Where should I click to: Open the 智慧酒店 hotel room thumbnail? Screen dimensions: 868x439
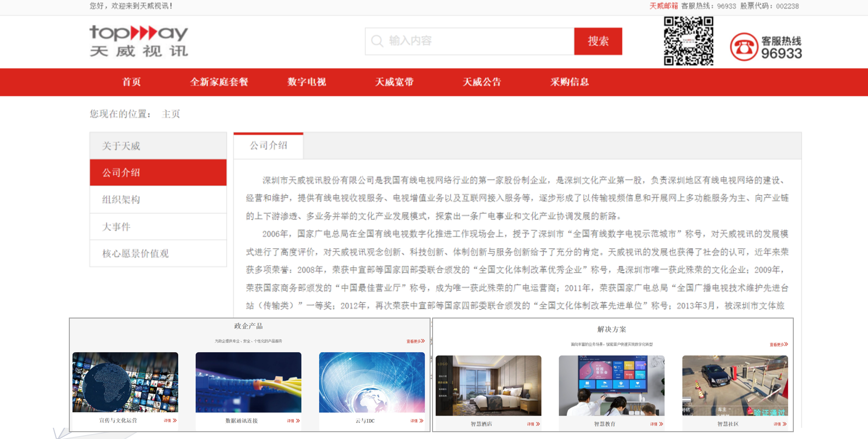click(489, 386)
